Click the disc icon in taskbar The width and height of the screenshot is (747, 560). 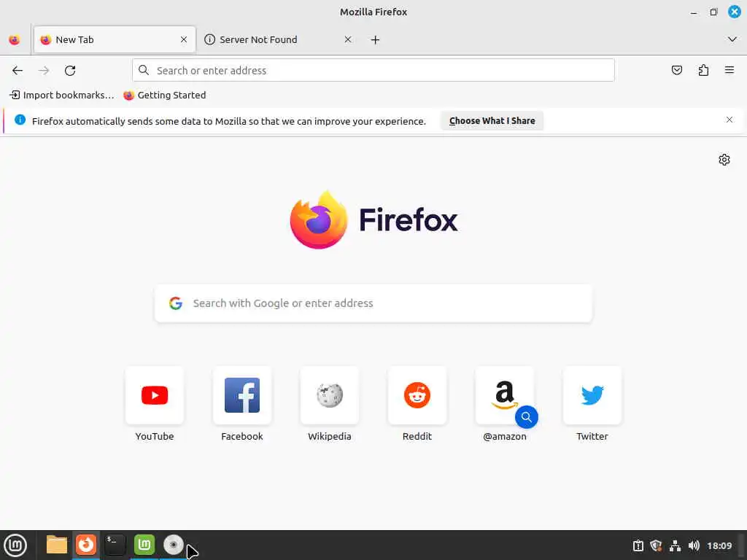pyautogui.click(x=174, y=545)
